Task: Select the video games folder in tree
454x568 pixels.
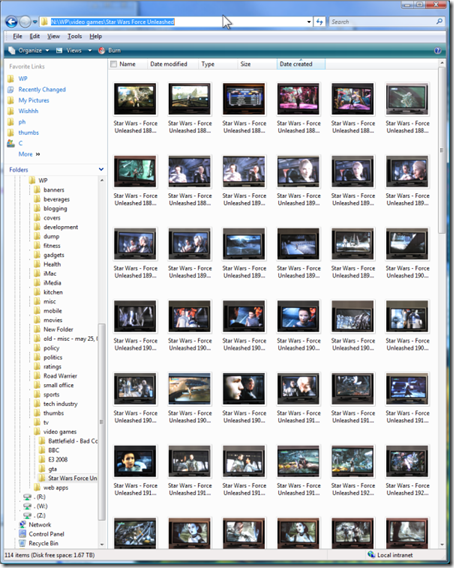Action: 60,431
